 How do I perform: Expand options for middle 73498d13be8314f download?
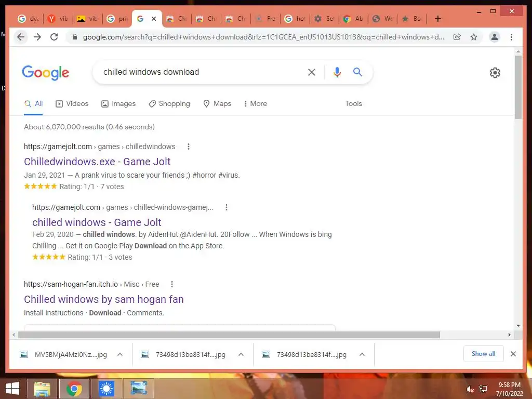coord(241,354)
